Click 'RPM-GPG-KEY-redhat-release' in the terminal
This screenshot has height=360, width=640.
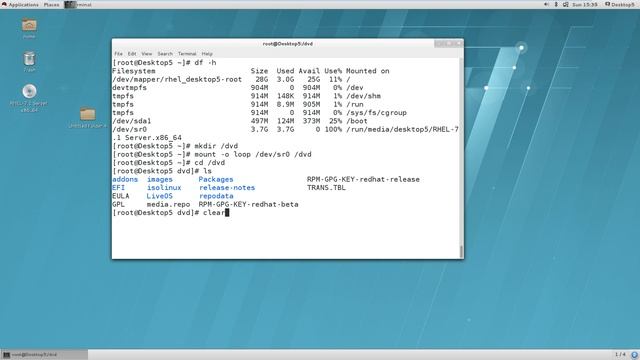click(x=363, y=179)
